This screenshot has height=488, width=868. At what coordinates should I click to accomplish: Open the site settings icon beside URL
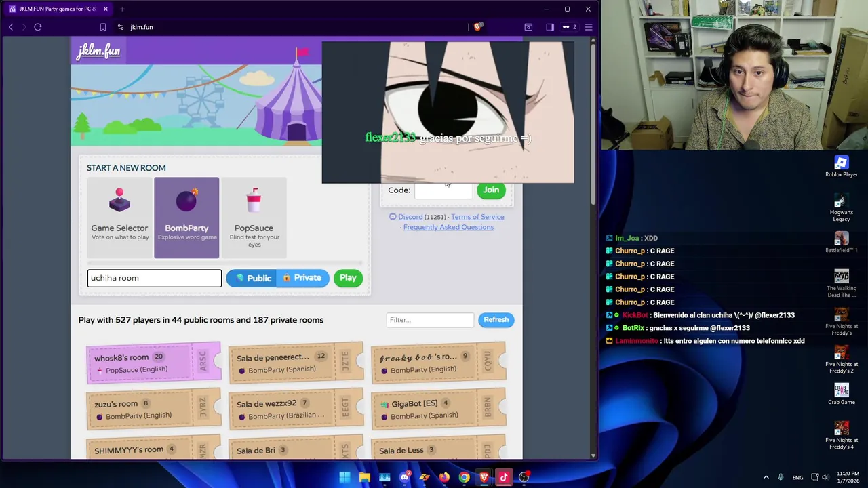(120, 27)
